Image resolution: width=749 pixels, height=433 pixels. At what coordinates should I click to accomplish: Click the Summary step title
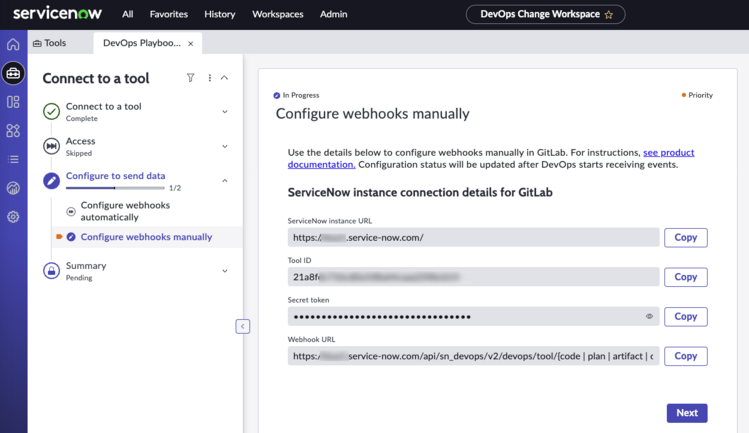pos(86,266)
